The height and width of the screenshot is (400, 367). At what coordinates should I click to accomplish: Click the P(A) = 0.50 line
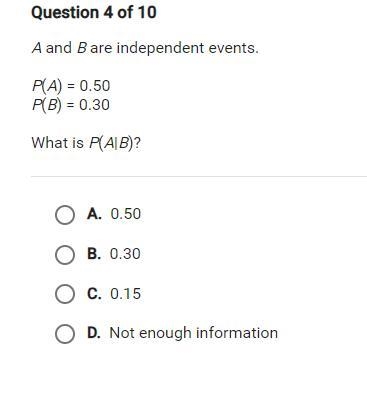click(71, 86)
